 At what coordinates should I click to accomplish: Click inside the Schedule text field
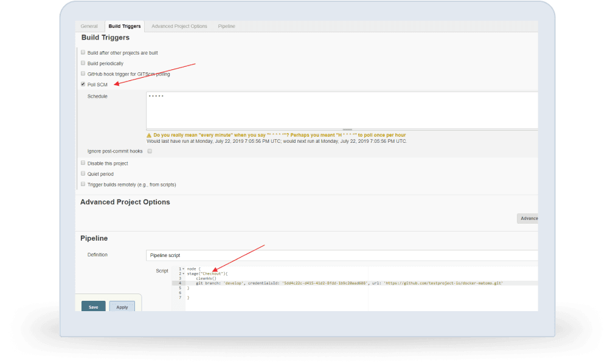tap(342, 110)
